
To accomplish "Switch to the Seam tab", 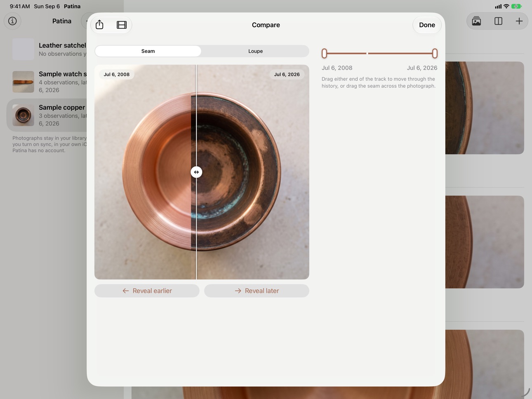I will coord(148,51).
